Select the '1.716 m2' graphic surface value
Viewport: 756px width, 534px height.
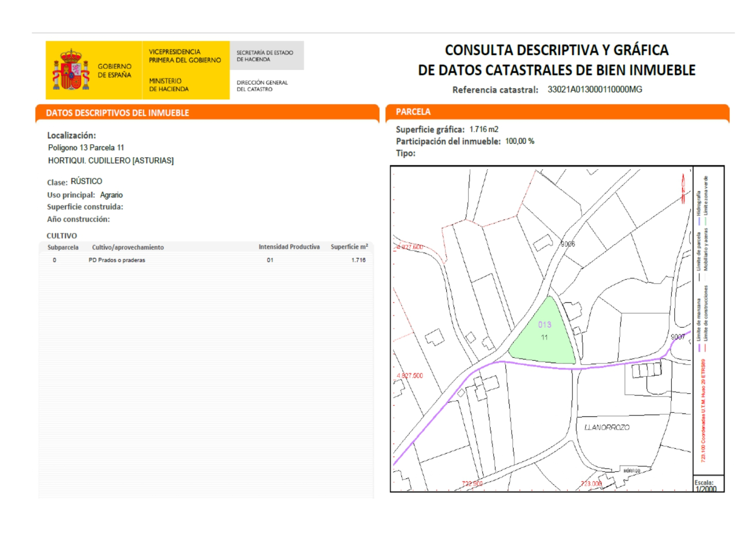[x=484, y=129]
